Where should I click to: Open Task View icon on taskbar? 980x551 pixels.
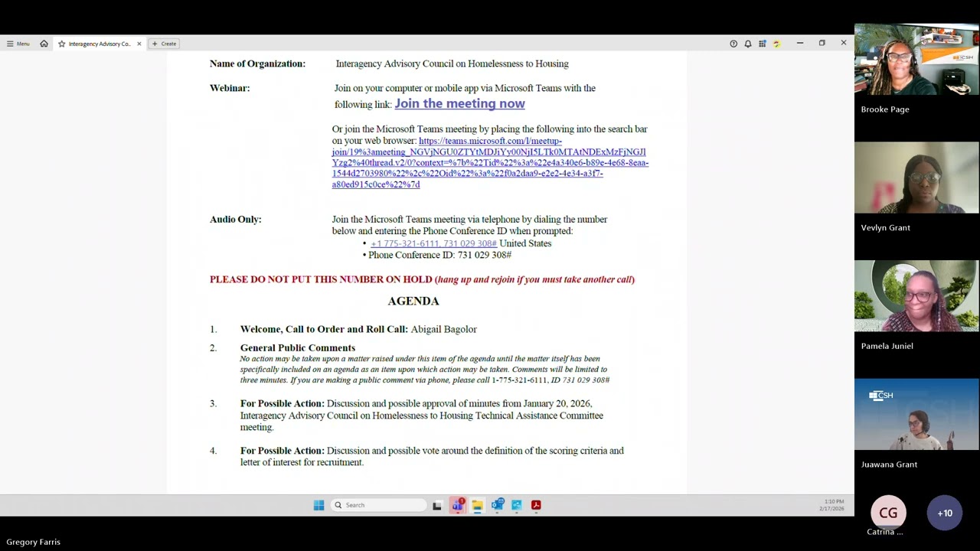click(437, 505)
